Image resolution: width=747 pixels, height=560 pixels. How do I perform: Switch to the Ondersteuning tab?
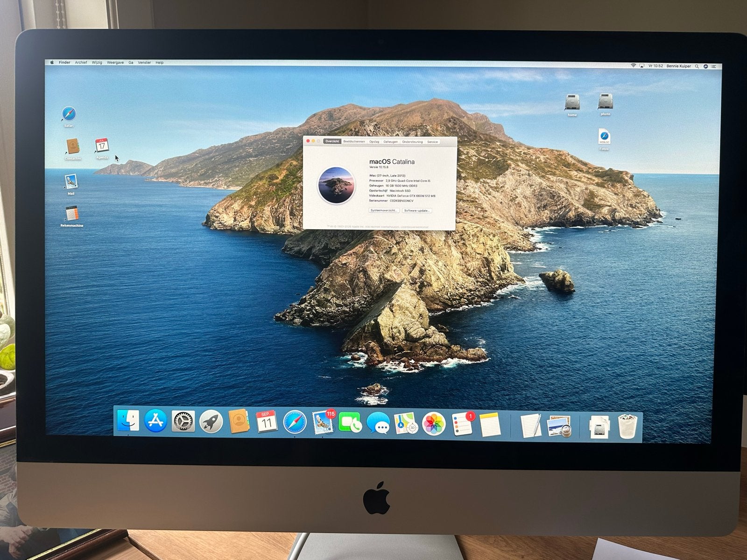click(412, 142)
